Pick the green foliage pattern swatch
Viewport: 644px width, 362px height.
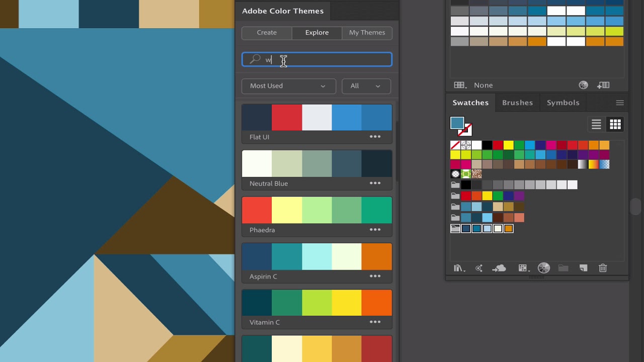click(466, 174)
